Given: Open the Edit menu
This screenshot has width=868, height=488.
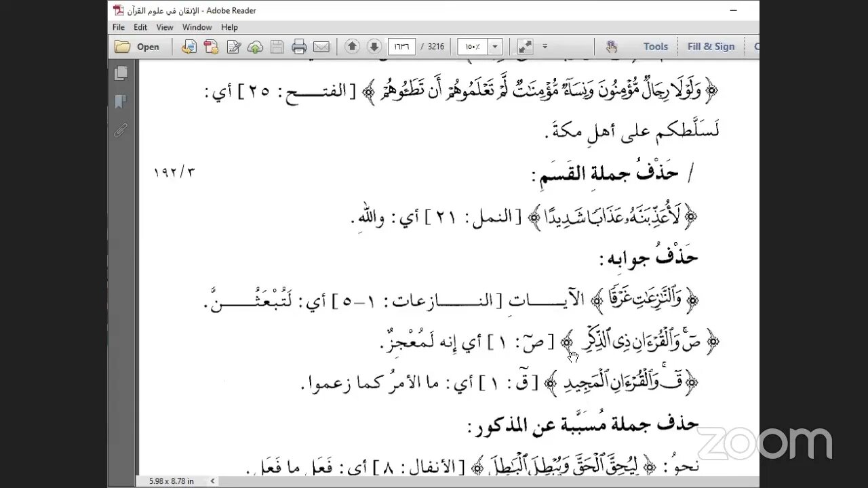Looking at the screenshot, I should (140, 27).
